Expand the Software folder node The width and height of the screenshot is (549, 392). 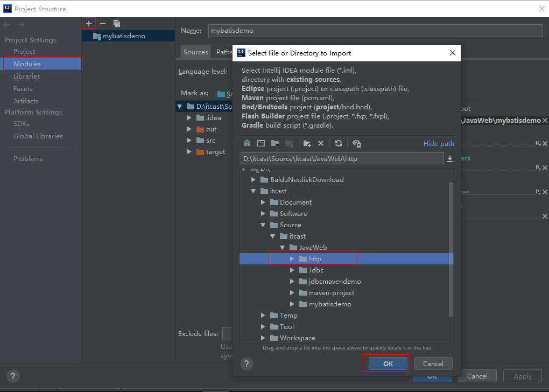pos(263,213)
